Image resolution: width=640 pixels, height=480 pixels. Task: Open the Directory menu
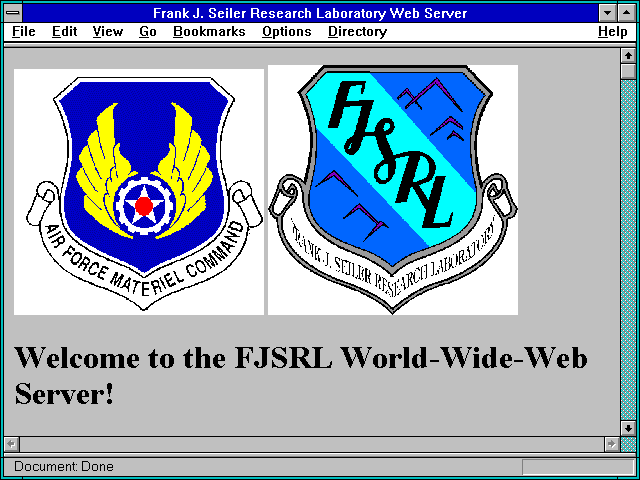coord(358,32)
